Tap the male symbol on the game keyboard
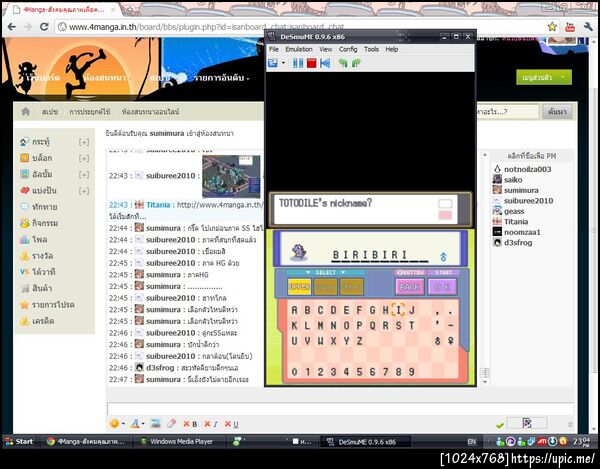 [437, 341]
